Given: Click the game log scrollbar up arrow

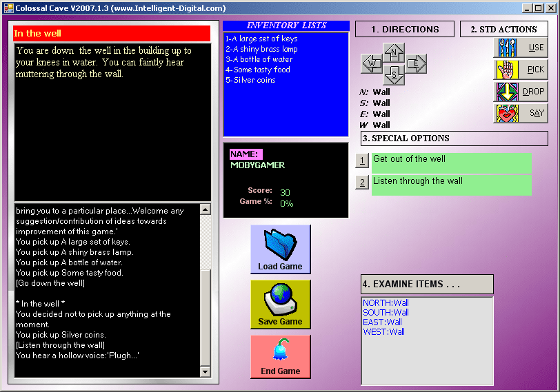Looking at the screenshot, I should pos(205,208).
